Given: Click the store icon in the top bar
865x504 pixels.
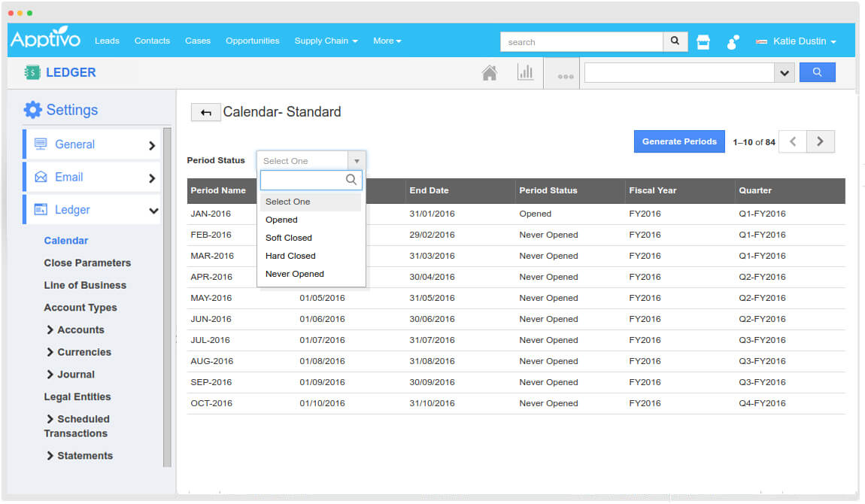Looking at the screenshot, I should [703, 41].
